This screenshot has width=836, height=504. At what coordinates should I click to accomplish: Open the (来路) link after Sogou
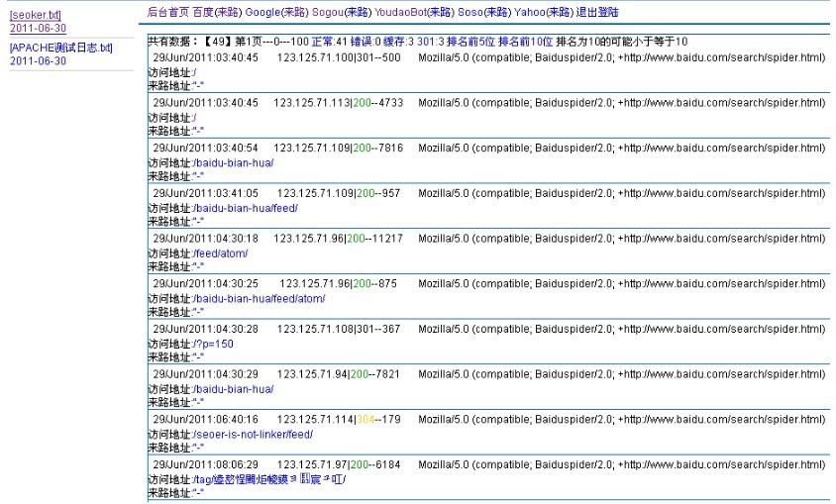point(358,12)
